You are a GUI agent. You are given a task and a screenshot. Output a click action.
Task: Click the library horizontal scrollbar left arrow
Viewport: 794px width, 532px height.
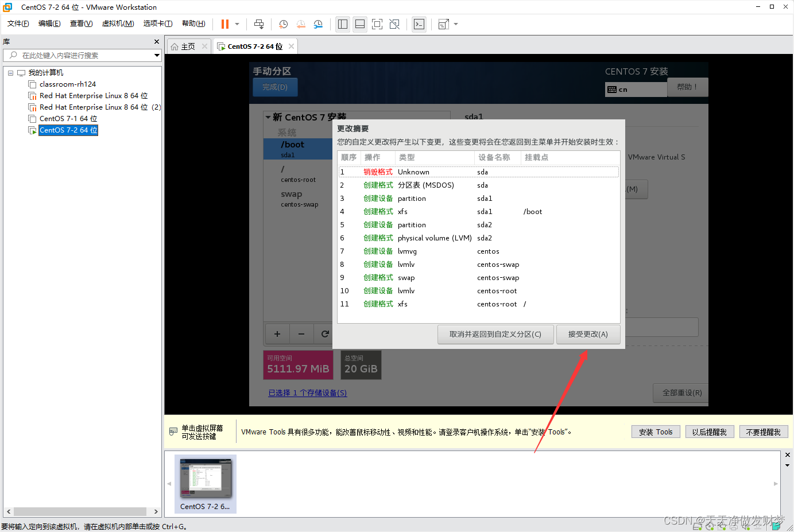point(9,511)
